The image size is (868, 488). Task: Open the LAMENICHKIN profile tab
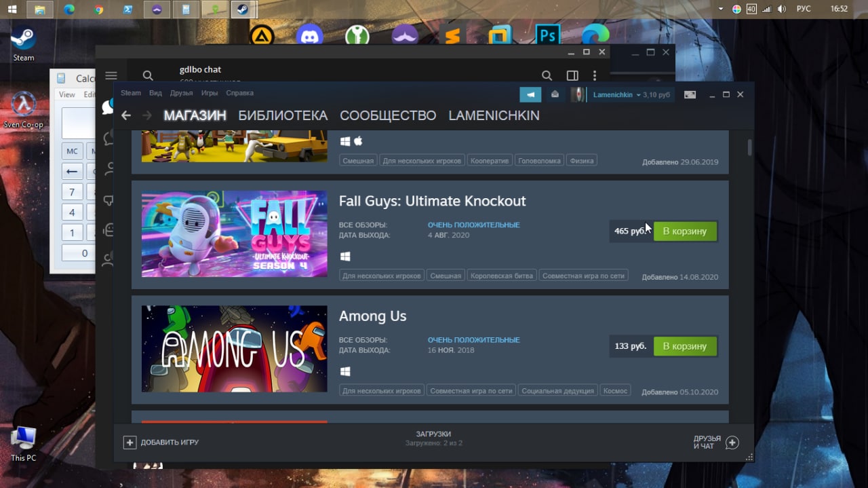[x=494, y=115]
